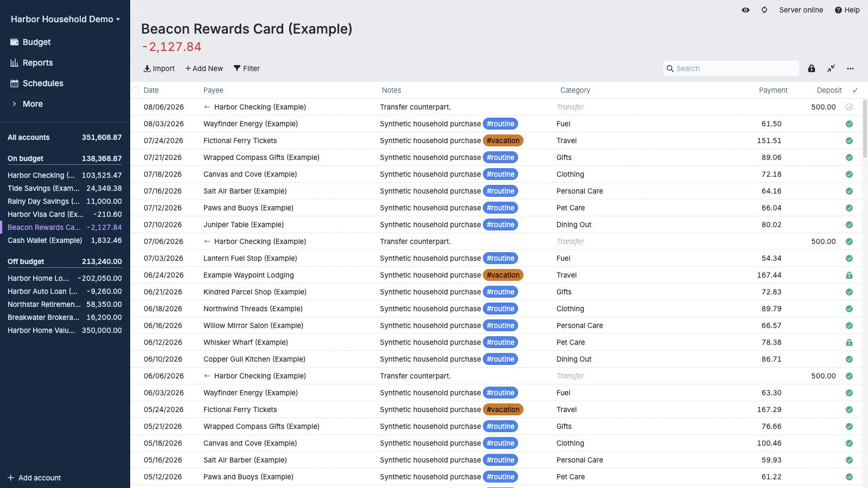This screenshot has width=868, height=488.
Task: Sort by Date column header
Action: tap(151, 90)
